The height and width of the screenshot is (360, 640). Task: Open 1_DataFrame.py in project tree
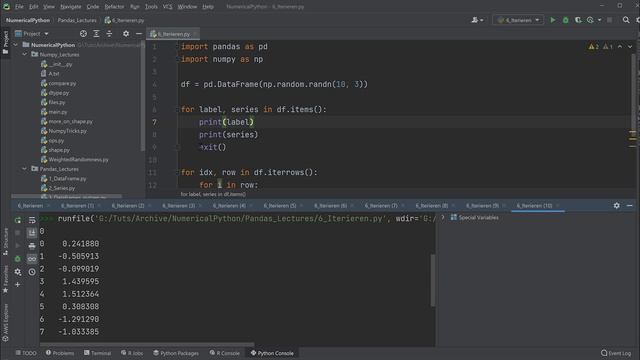click(x=67, y=179)
